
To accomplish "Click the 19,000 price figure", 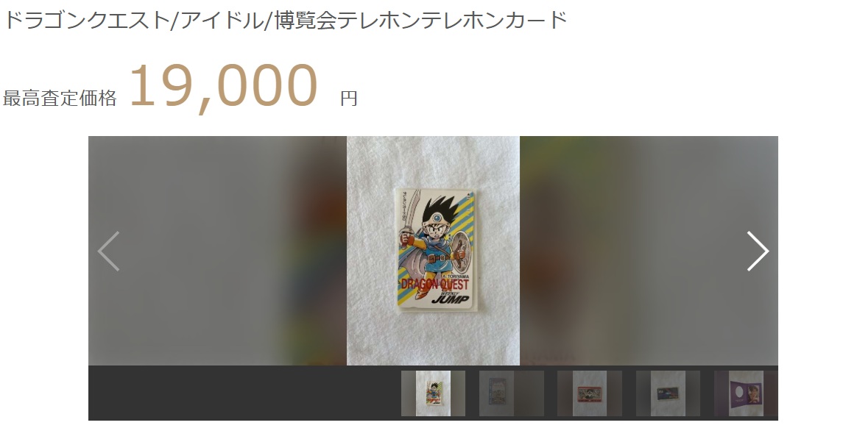I will [224, 86].
